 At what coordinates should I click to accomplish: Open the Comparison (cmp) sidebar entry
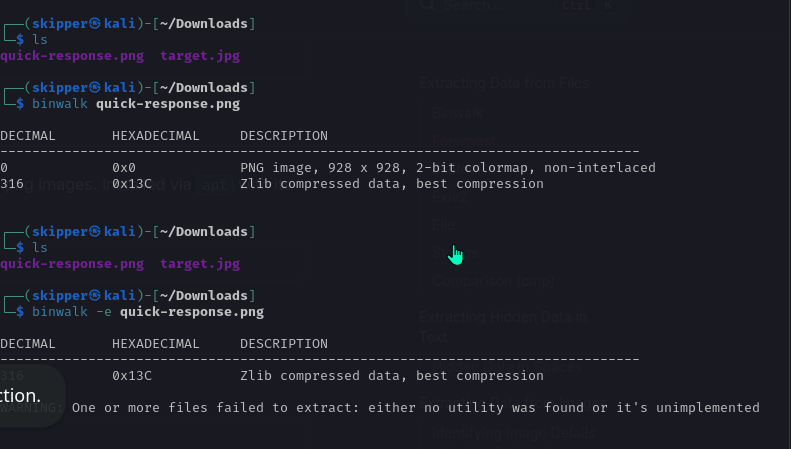(493, 281)
